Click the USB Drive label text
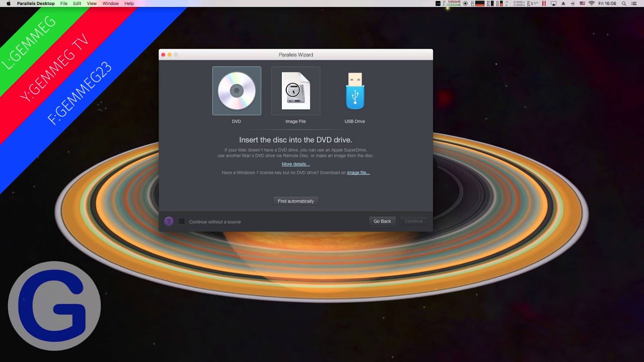The height and width of the screenshot is (362, 644). coord(355,121)
